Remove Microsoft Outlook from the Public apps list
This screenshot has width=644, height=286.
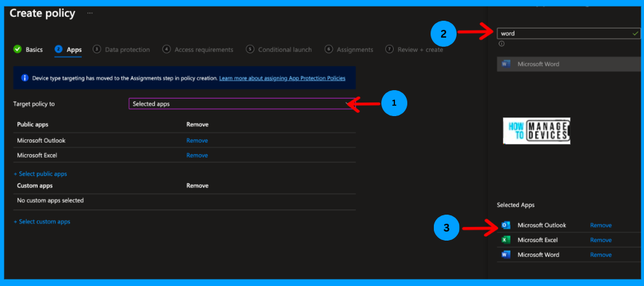[197, 141]
